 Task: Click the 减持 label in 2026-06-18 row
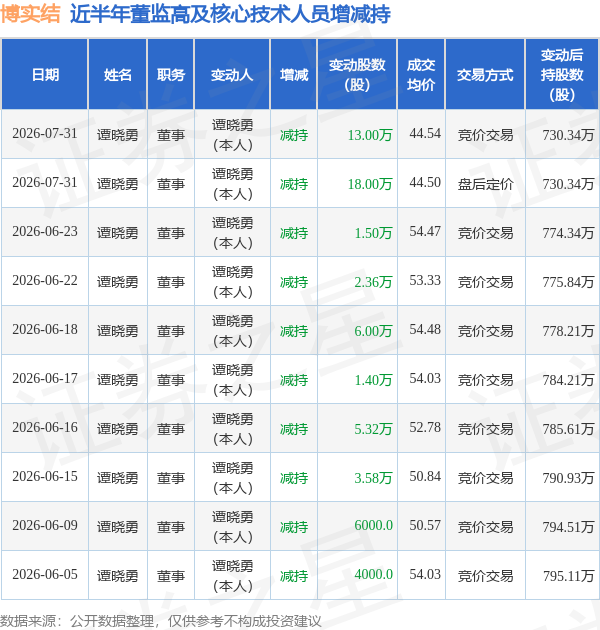(x=294, y=331)
